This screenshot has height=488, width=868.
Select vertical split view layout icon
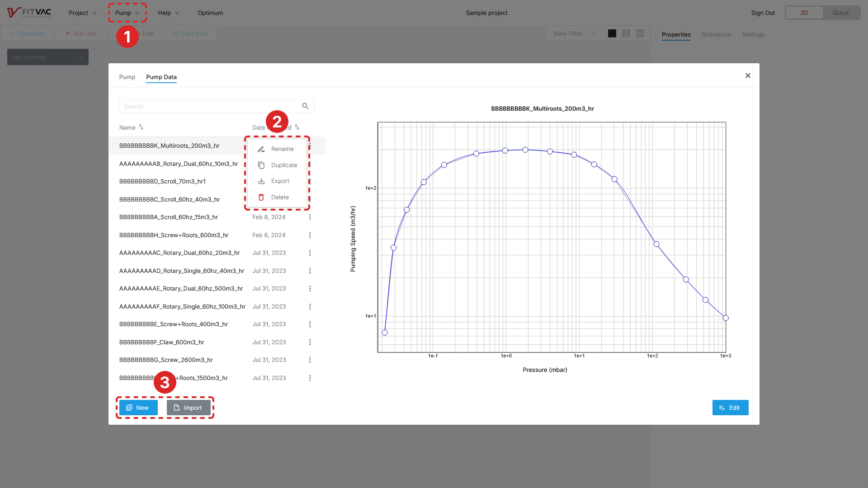point(626,33)
